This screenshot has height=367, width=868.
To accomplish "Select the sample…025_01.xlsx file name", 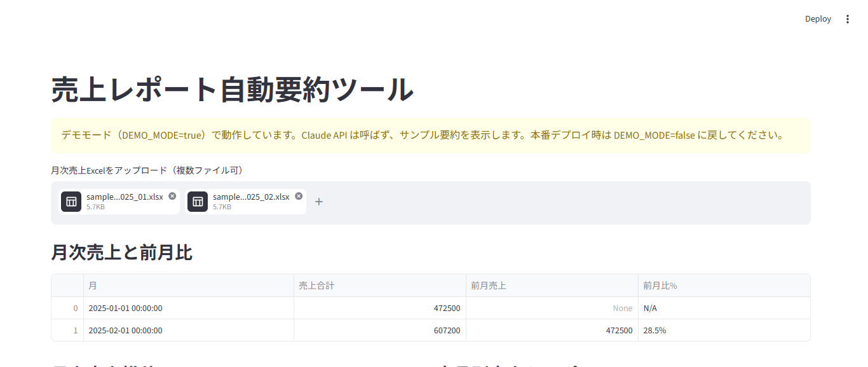I will coord(125,197).
